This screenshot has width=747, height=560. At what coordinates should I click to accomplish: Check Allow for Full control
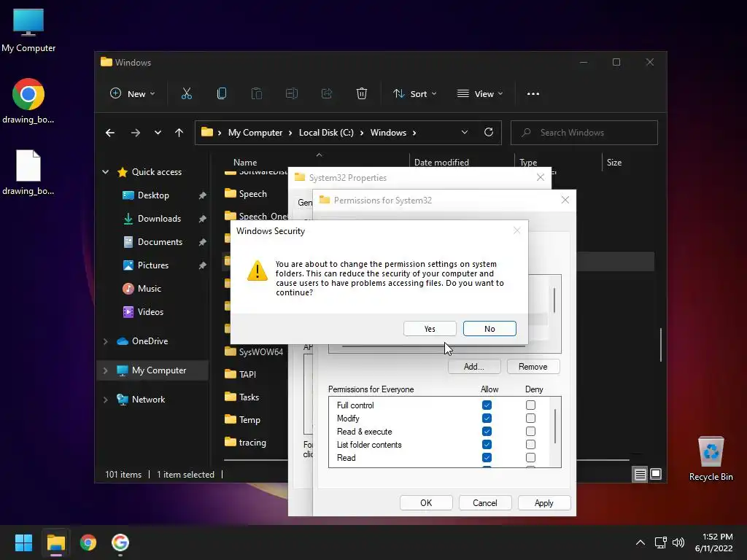click(x=487, y=405)
